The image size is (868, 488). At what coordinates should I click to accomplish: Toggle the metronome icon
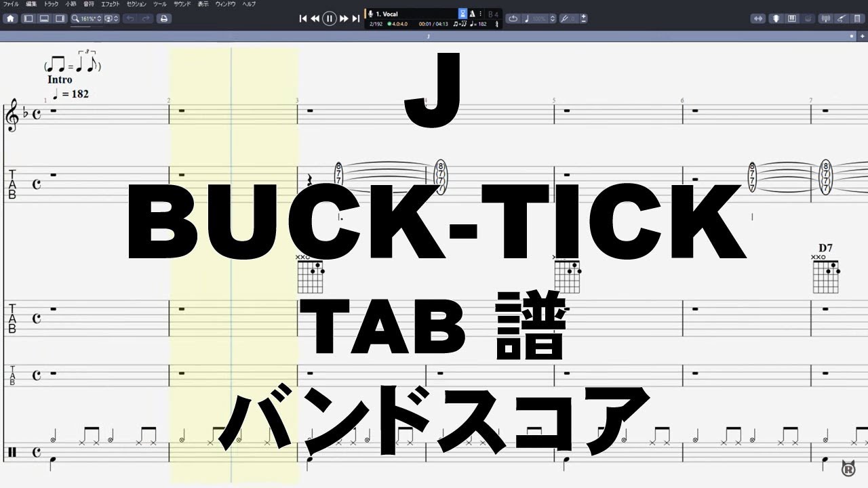click(472, 14)
